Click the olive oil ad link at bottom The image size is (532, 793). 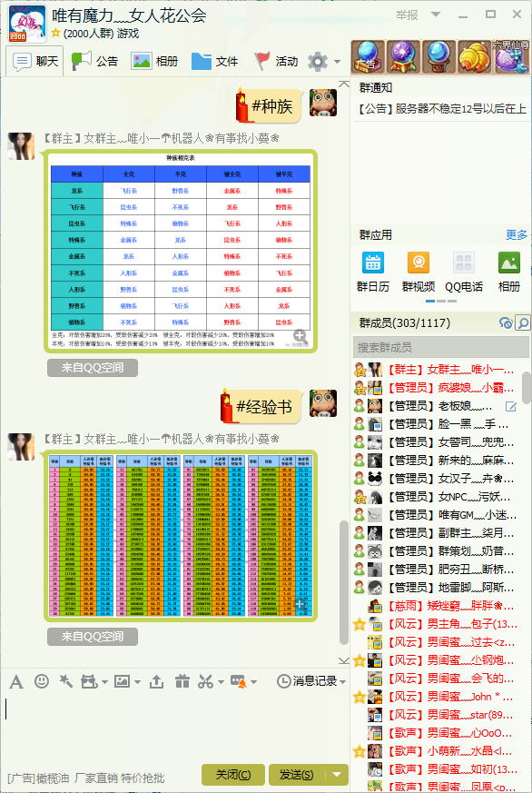[x=86, y=778]
